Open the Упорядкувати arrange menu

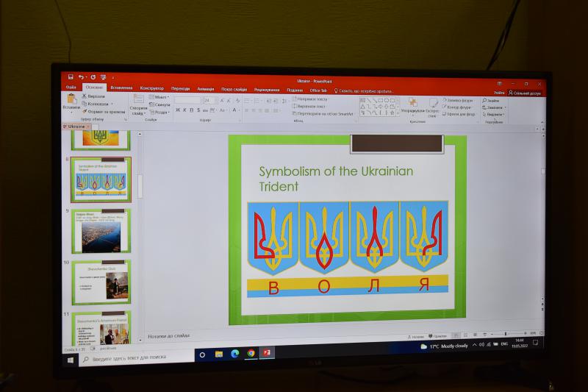pyautogui.click(x=412, y=106)
